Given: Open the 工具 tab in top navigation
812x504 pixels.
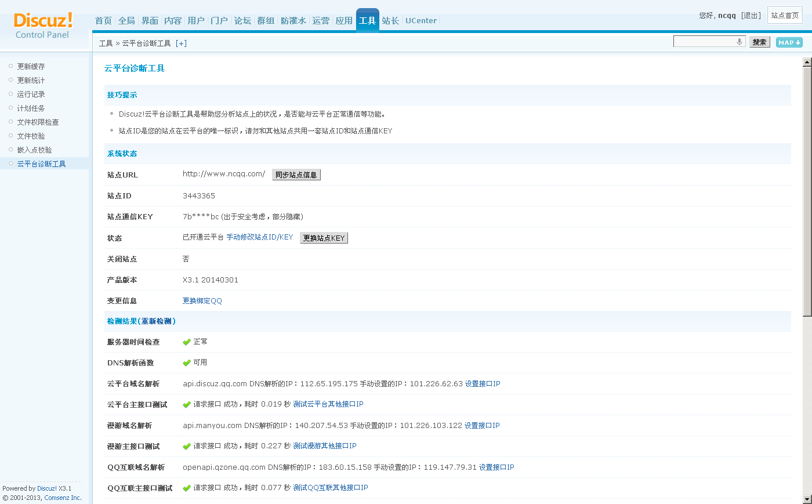Looking at the screenshot, I should click(367, 21).
